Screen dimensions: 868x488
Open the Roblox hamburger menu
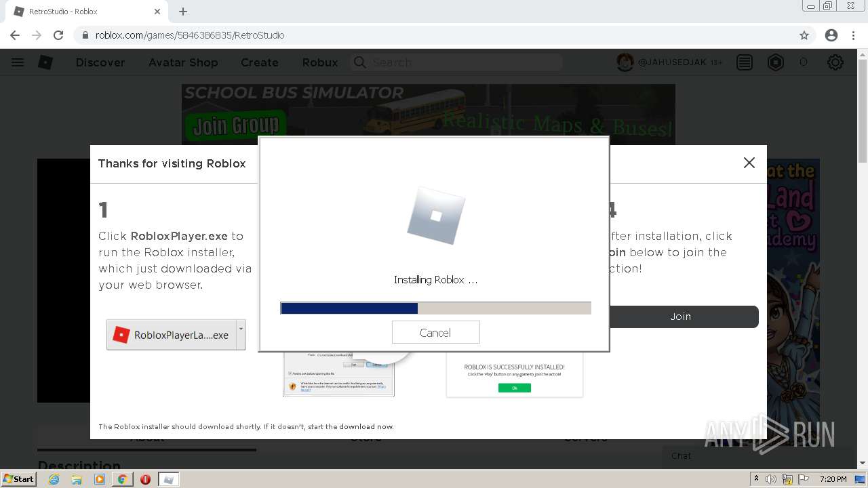pyautogui.click(x=18, y=62)
